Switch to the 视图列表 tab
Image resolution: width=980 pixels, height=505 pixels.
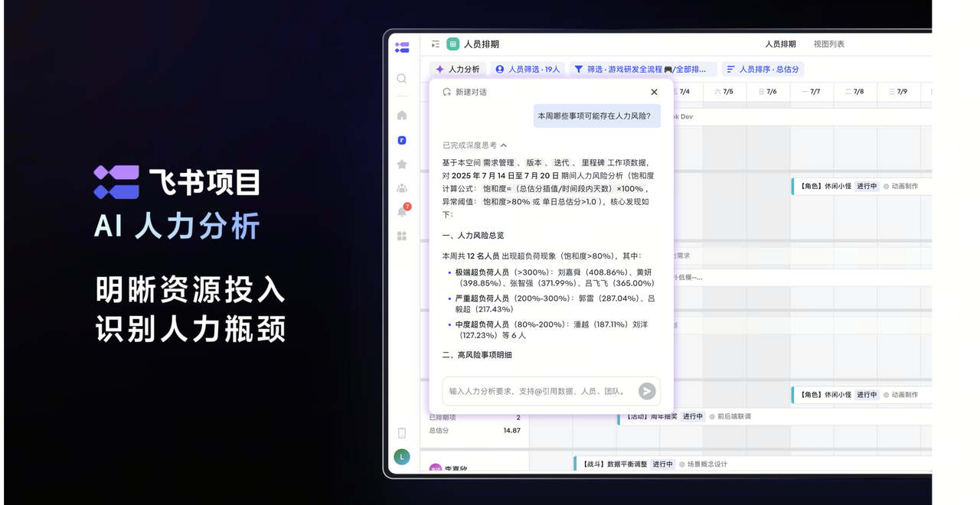828,44
